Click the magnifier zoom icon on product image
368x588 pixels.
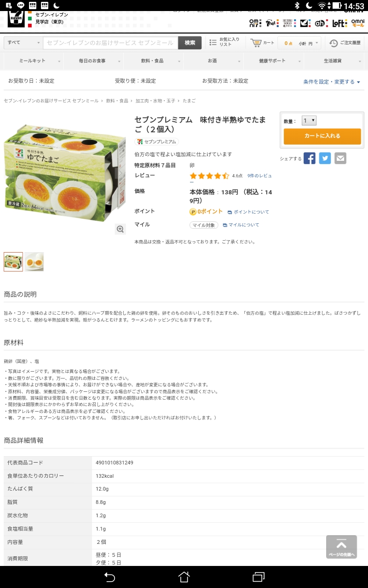(x=121, y=229)
